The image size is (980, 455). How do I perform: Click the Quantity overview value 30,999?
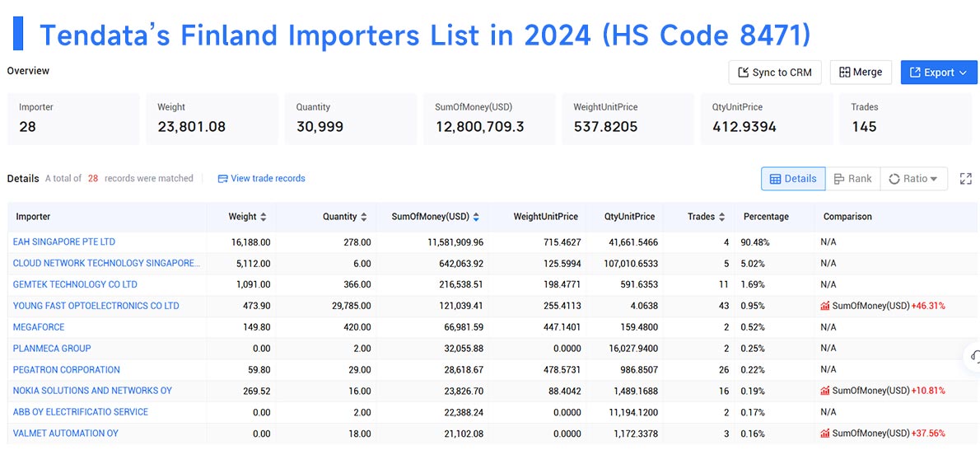(320, 127)
